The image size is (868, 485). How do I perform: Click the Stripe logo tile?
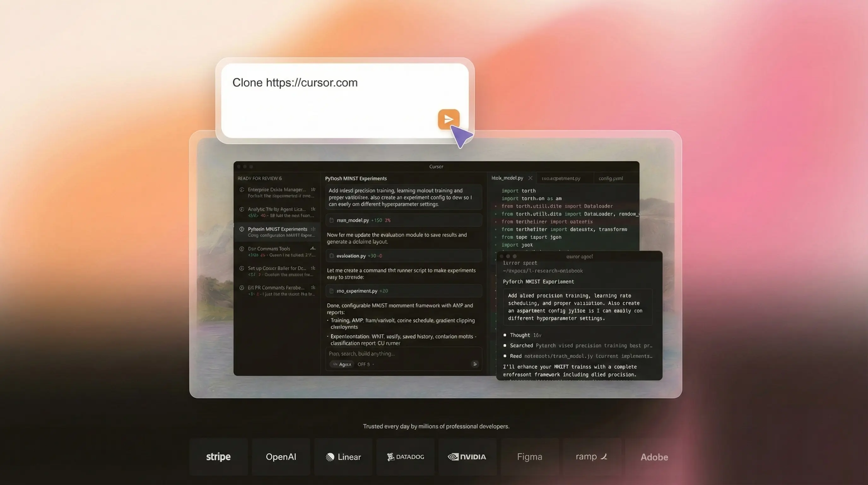point(218,457)
